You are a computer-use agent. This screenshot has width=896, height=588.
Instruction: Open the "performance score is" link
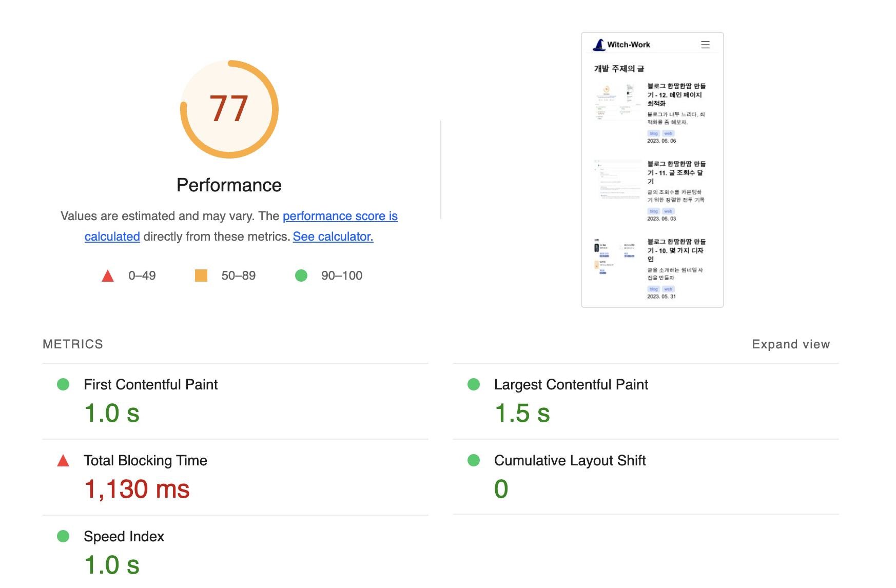pyautogui.click(x=340, y=216)
